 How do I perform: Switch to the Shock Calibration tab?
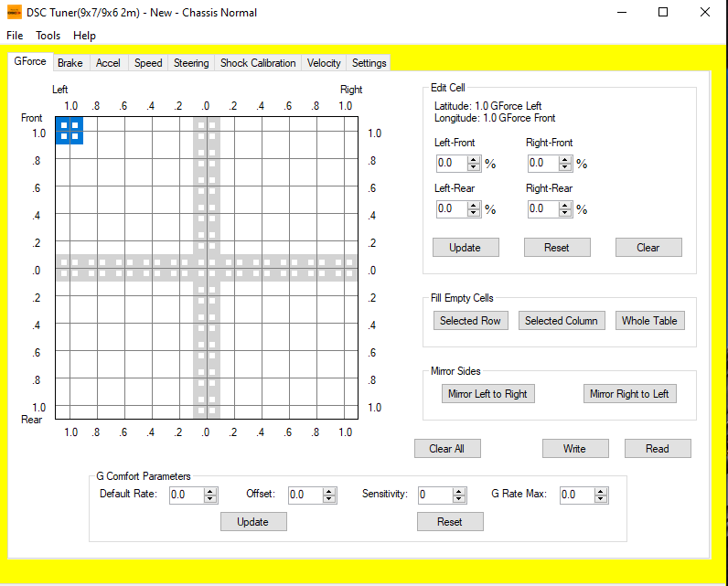258,63
